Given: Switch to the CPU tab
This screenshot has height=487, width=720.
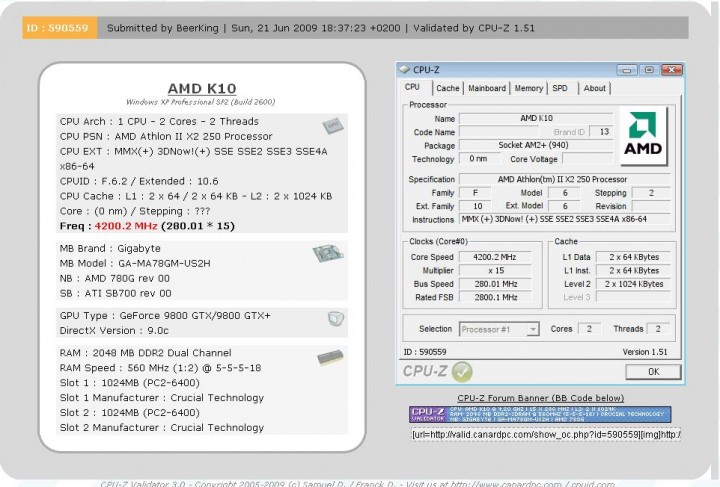Looking at the screenshot, I should tap(412, 87).
